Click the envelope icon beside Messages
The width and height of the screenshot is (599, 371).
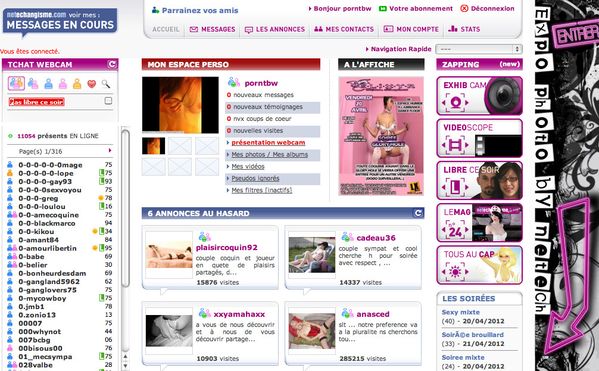click(x=194, y=29)
